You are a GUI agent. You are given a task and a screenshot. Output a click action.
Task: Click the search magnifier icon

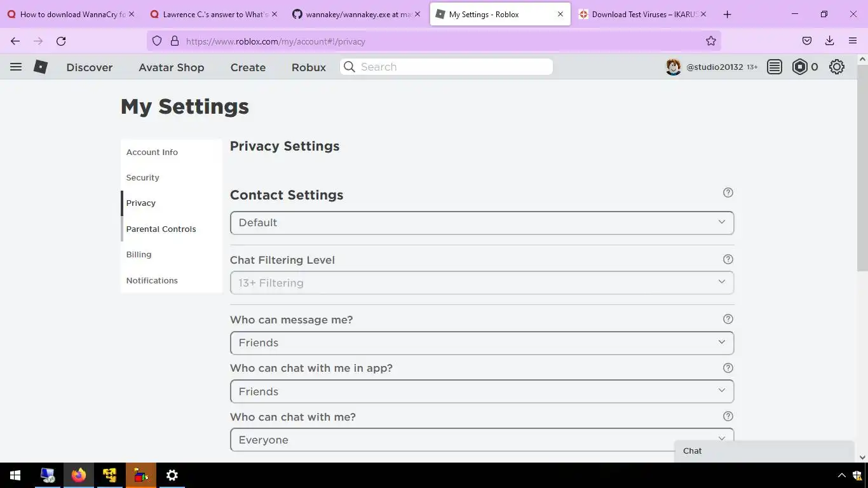click(349, 67)
